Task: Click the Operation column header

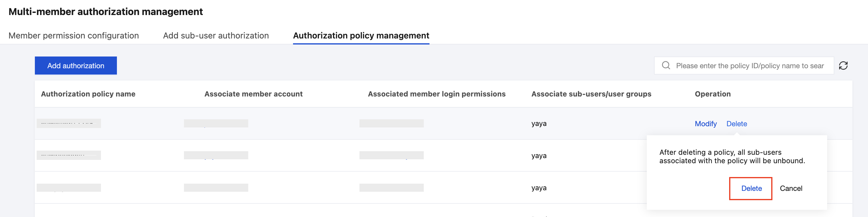Action: (712, 94)
